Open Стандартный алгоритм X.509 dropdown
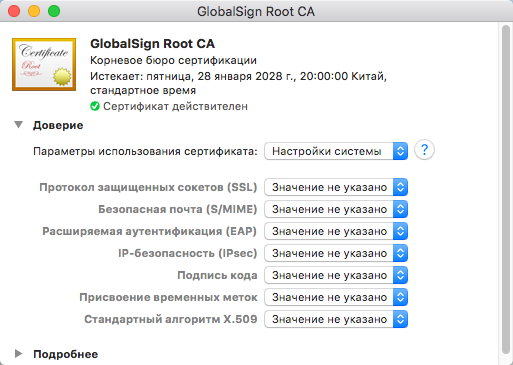This screenshot has width=513, height=365. (336, 319)
